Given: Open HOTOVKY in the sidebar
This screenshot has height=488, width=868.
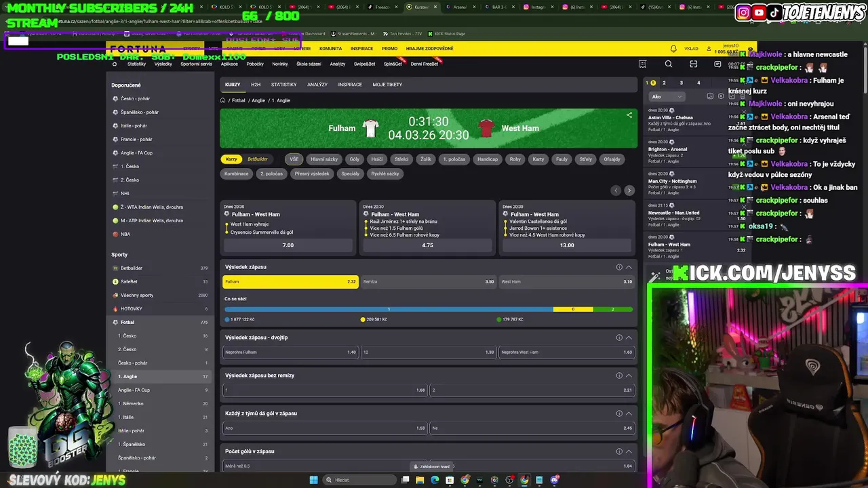Looking at the screenshot, I should tap(161, 308).
